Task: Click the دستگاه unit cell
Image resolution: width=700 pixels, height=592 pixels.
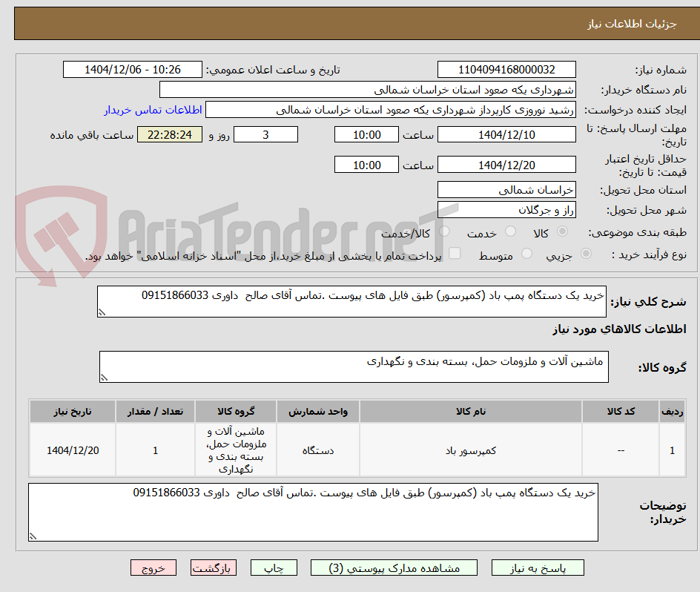Action: coord(318,450)
